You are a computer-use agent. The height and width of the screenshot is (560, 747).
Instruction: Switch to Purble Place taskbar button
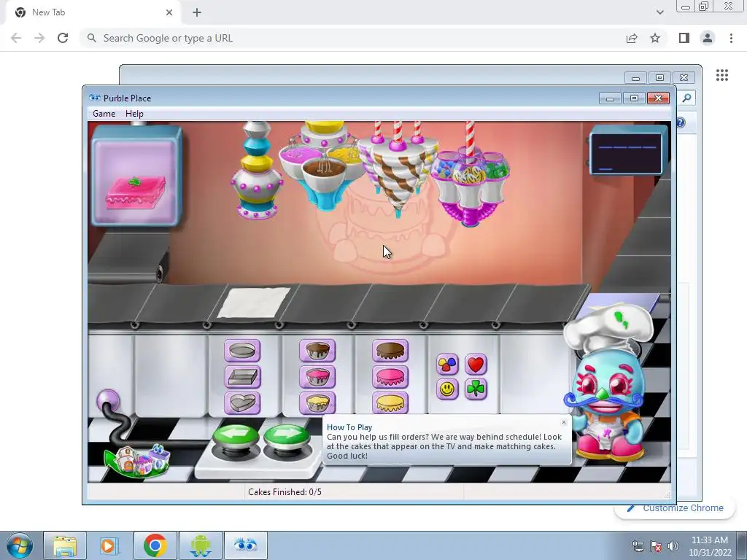[x=245, y=545]
